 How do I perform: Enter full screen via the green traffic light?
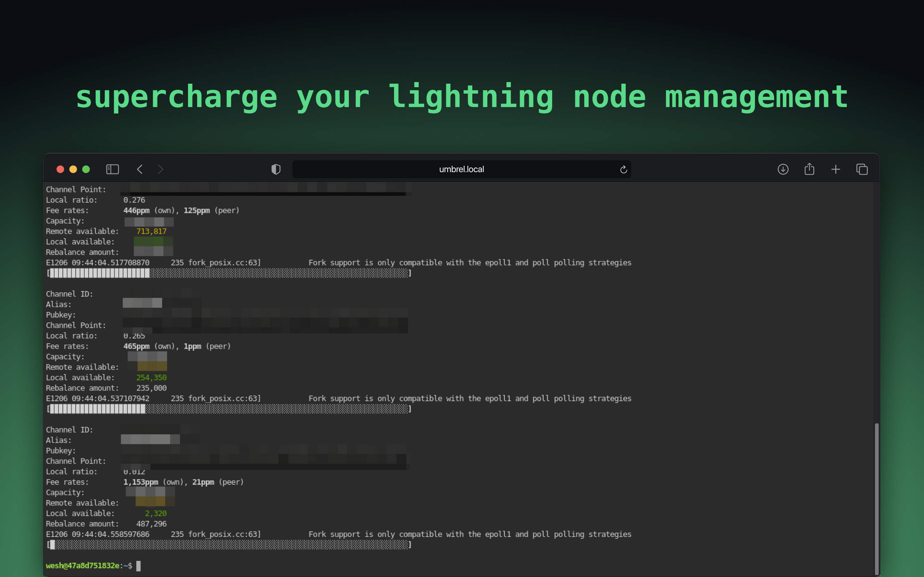[x=86, y=169]
